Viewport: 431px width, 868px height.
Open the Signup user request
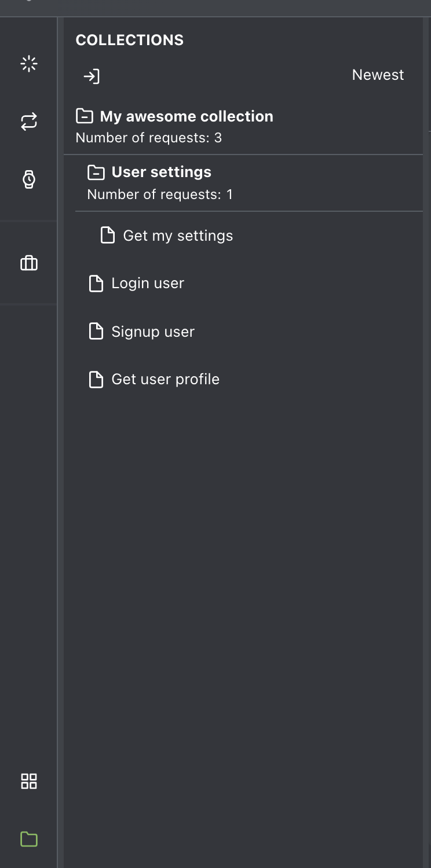coord(153,332)
